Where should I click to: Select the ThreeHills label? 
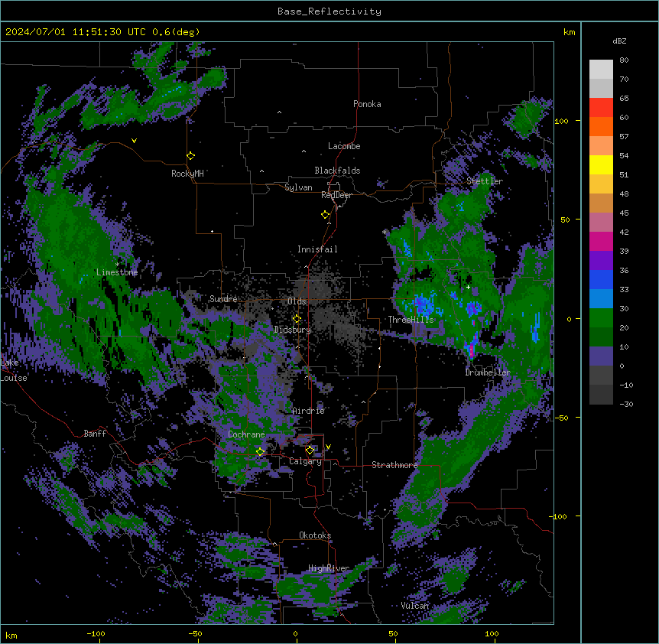tap(411, 320)
